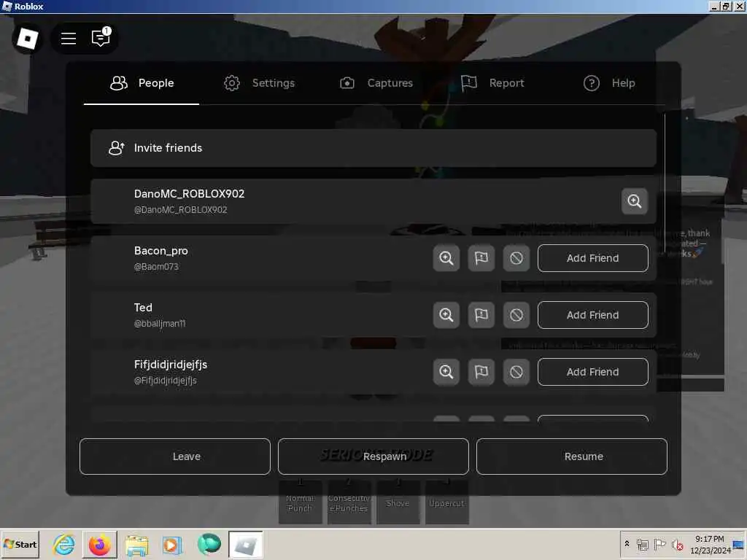Select DanoMC_ROBLOX902 display name
Screen dimensions: 747x560
[189, 194]
